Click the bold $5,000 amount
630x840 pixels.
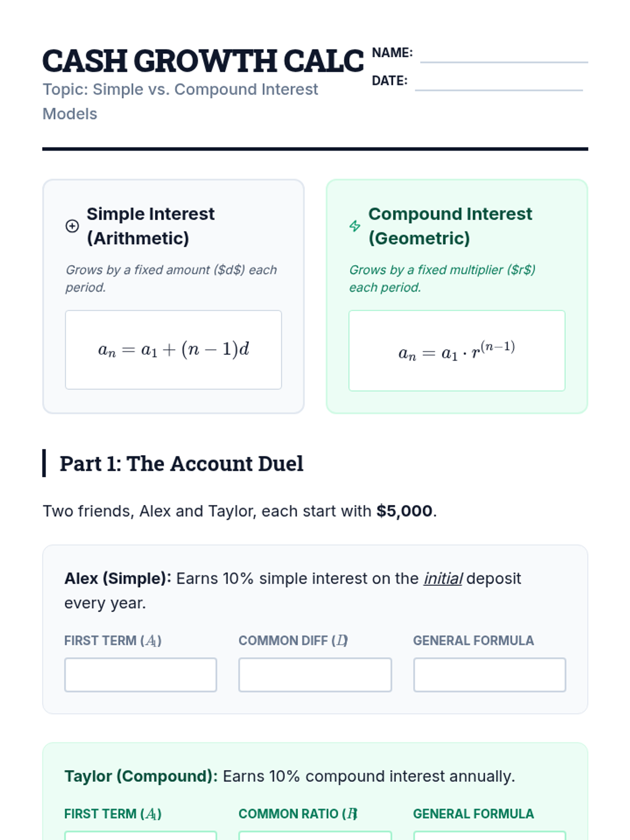coord(404,511)
